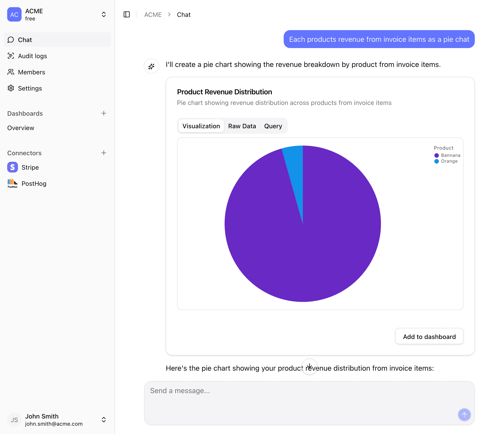Add a new connector with plus icon
Viewport: 504px width, 434px height.
pyautogui.click(x=104, y=153)
